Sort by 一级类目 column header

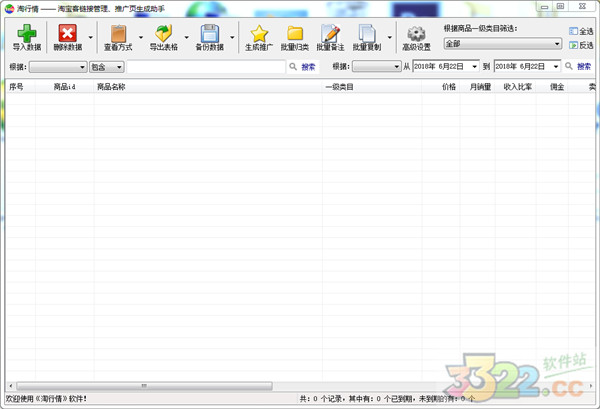[x=339, y=87]
